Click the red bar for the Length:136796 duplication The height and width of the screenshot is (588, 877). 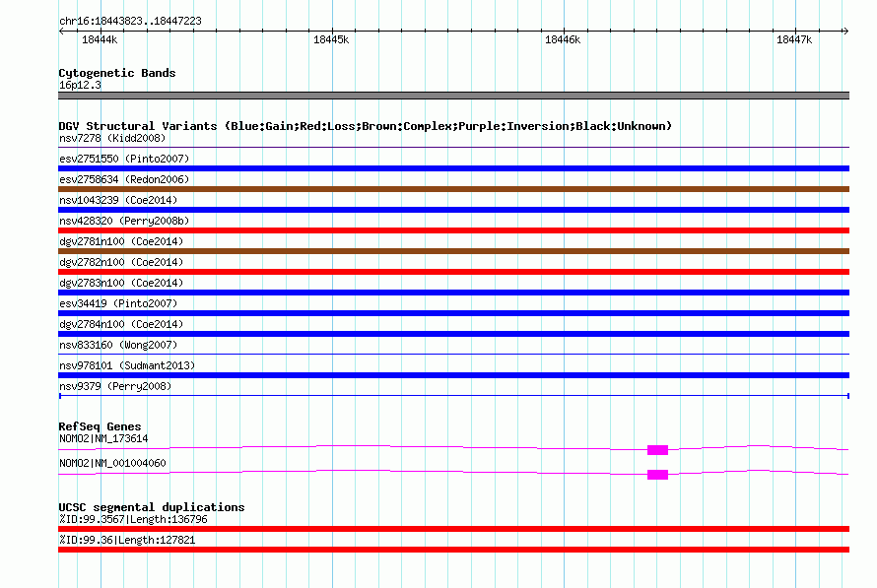[453, 529]
